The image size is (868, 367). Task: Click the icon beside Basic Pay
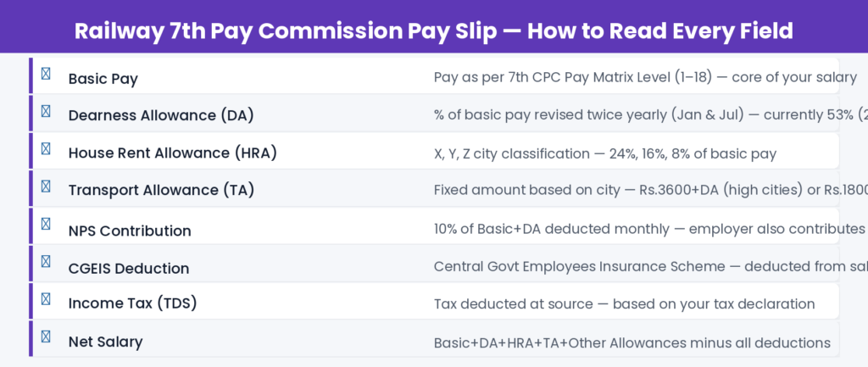(x=46, y=74)
